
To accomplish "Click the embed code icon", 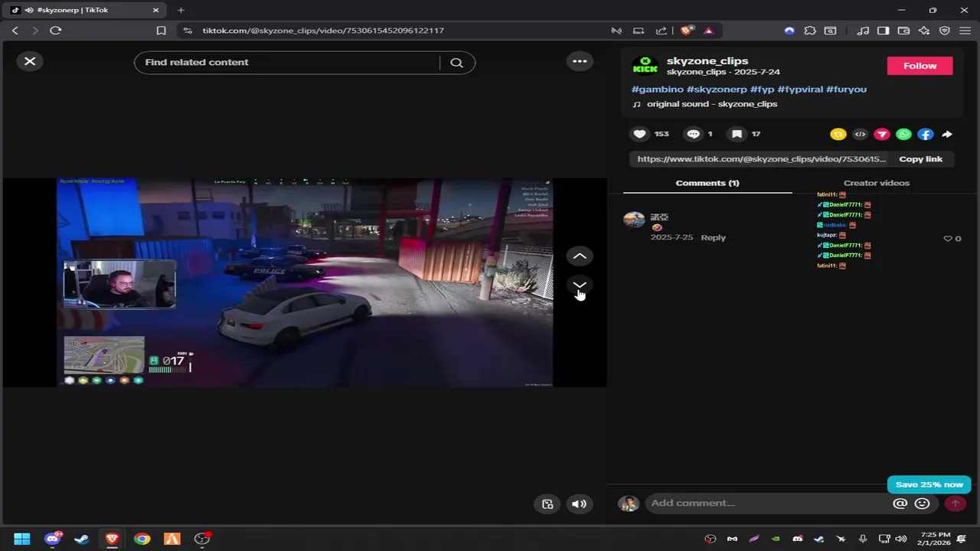I will pos(860,134).
